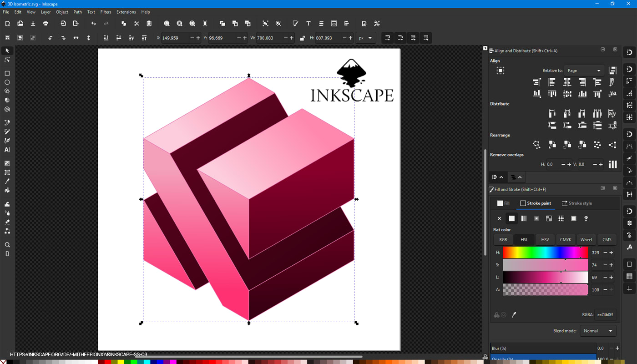The image size is (637, 364).
Task: Open the Filters menu
Action: (106, 12)
